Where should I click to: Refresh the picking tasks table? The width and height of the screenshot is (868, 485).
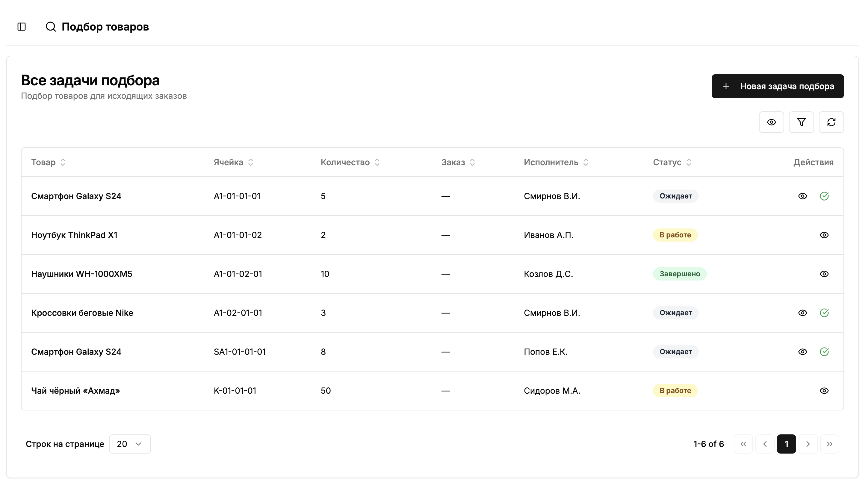pyautogui.click(x=831, y=122)
